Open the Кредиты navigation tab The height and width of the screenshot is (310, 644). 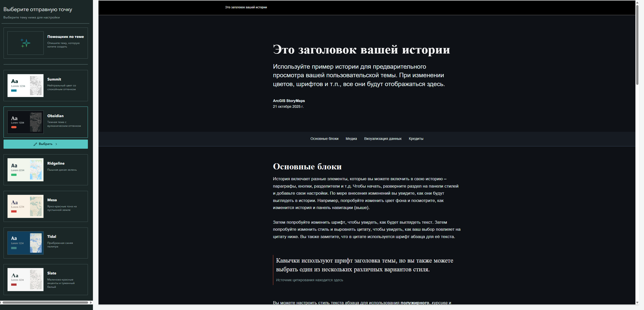[416, 139]
